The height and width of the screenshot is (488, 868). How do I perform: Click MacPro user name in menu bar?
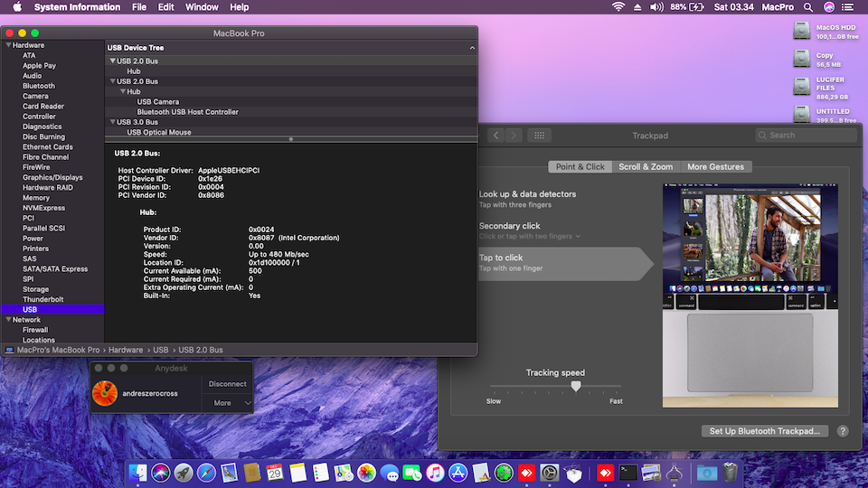[x=778, y=7]
